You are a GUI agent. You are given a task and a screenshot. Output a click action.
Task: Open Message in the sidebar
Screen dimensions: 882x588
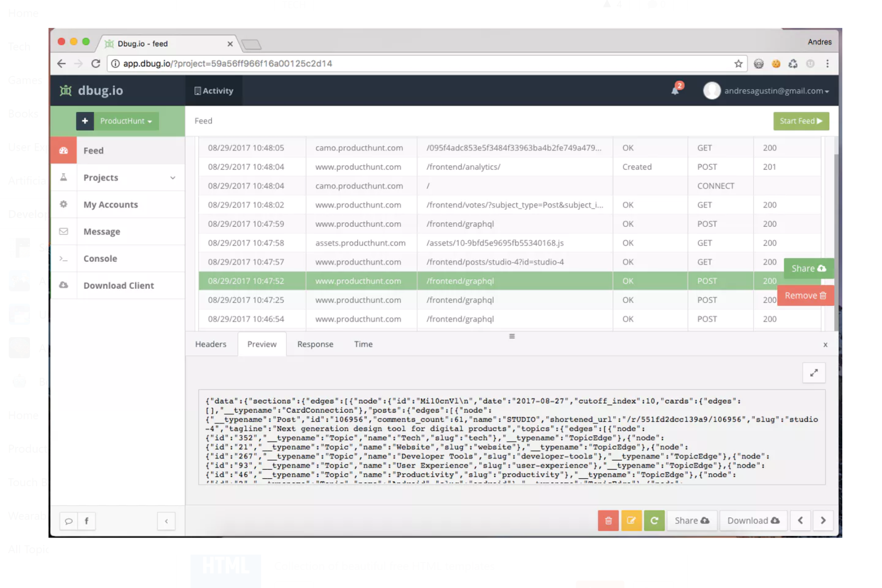118,231
